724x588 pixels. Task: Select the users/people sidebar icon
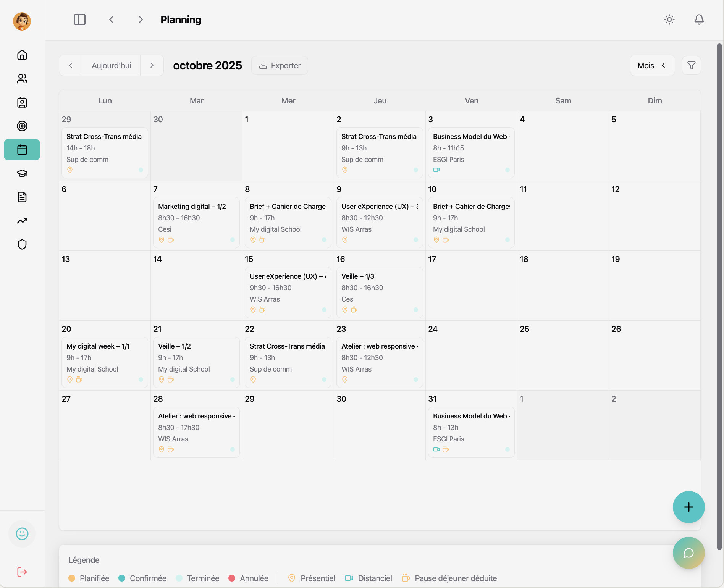22,79
